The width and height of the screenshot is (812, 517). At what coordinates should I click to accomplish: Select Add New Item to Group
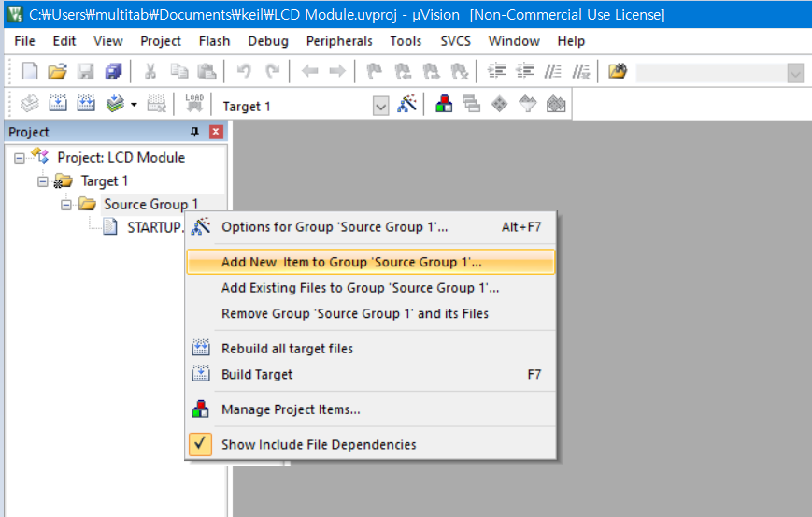point(370,262)
